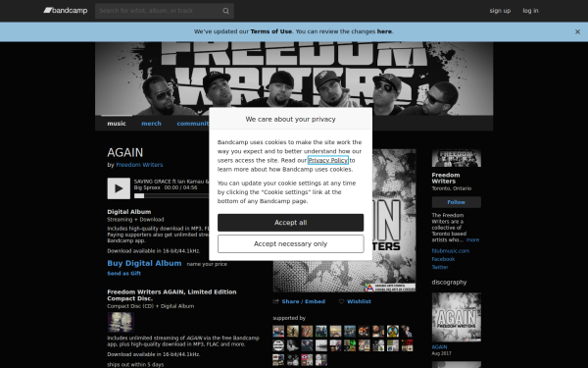588x368 pixels.
Task: Click the wishlist heart icon
Action: click(x=341, y=301)
